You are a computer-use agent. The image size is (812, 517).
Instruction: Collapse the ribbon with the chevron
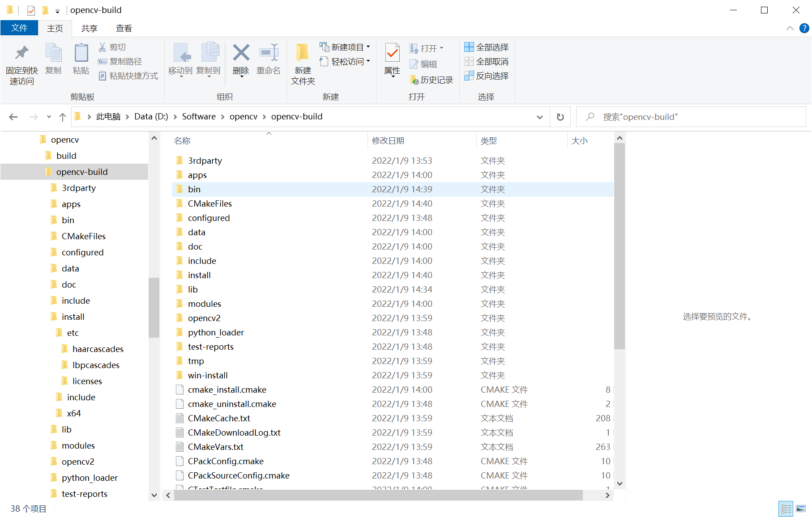pos(790,28)
